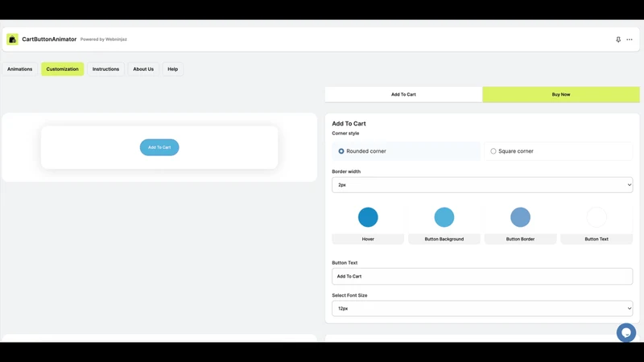Switch to the Animations tab

tap(19, 69)
